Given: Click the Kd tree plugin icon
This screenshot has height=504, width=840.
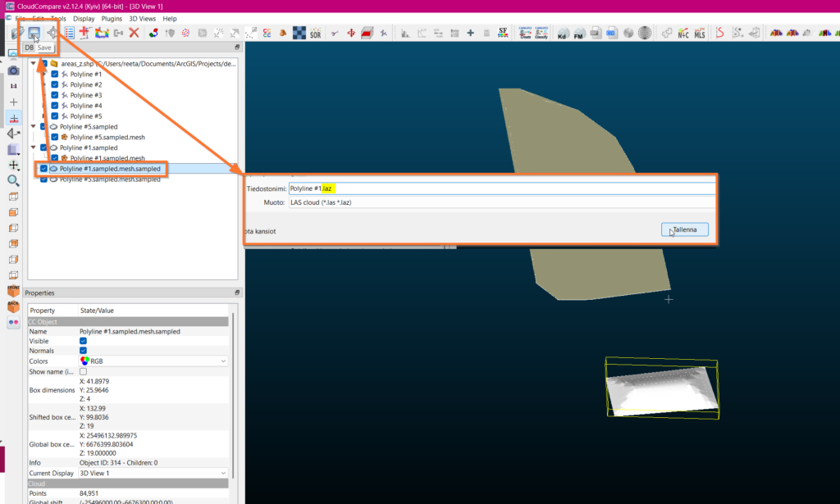Looking at the screenshot, I should pos(562,34).
